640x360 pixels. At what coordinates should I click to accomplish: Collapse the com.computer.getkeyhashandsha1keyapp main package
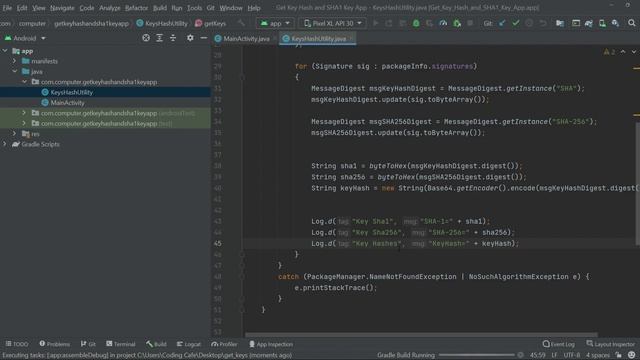pyautogui.click(x=24, y=82)
